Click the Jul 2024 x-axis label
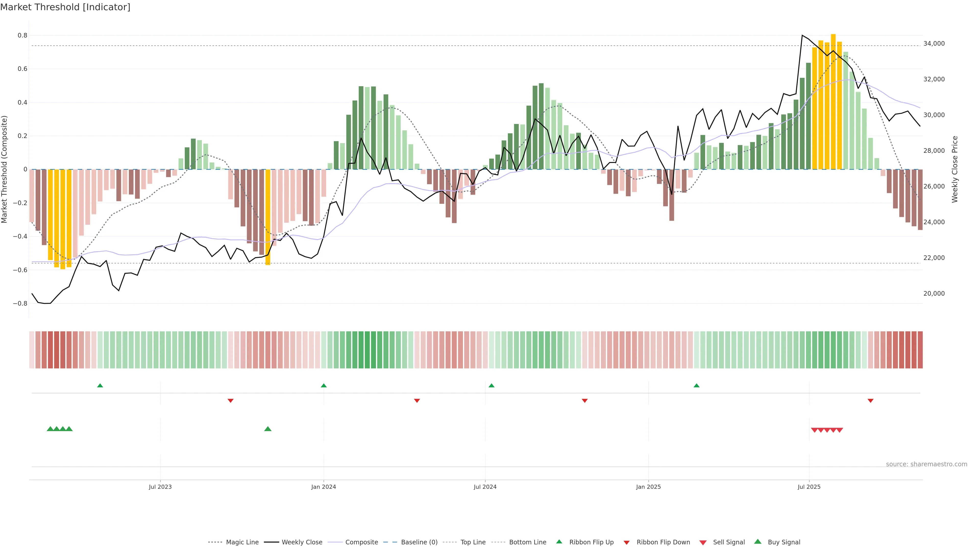The width and height of the screenshot is (980, 551). coord(485,487)
